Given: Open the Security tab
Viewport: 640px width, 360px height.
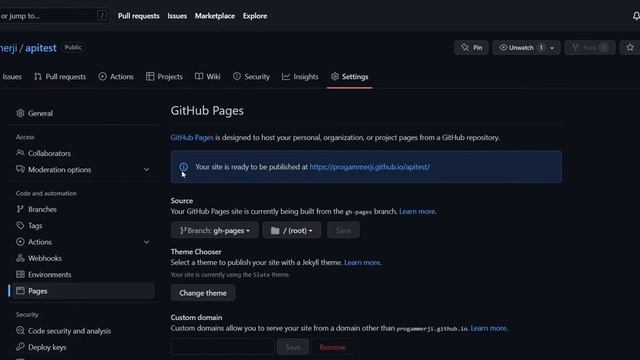Looking at the screenshot, I should pos(251,77).
